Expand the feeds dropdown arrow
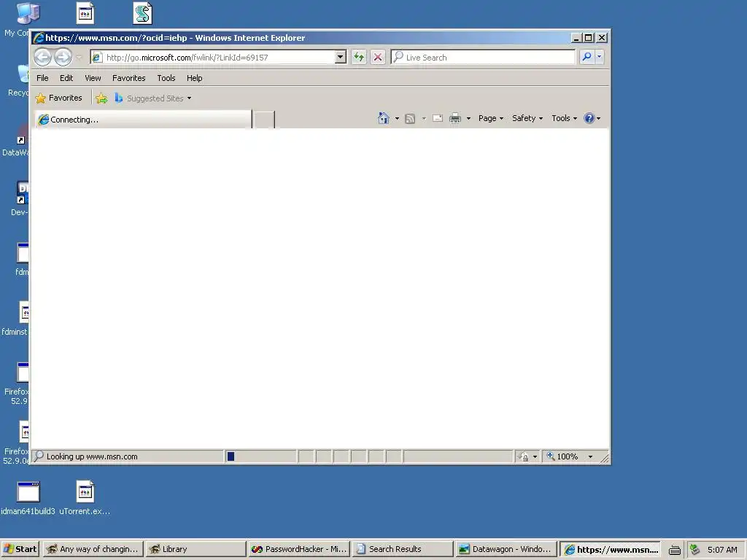The width and height of the screenshot is (747, 560). (424, 118)
